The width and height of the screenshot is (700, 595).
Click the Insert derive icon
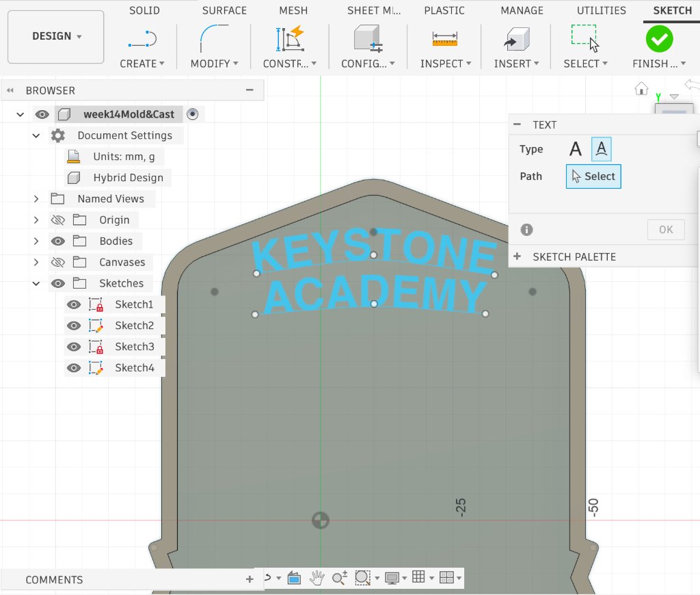tap(517, 39)
